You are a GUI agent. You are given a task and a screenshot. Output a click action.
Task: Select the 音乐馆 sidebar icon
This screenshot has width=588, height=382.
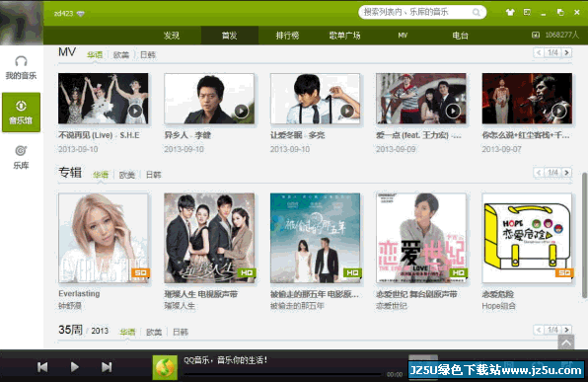(x=21, y=113)
